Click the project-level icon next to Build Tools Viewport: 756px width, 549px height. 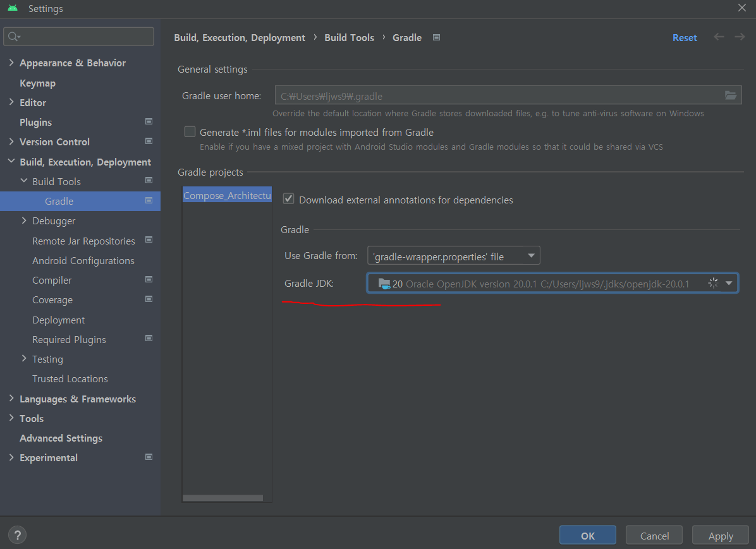149,180
